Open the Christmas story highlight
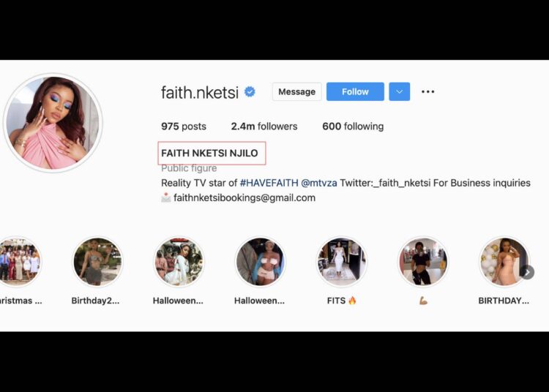 click(19, 262)
